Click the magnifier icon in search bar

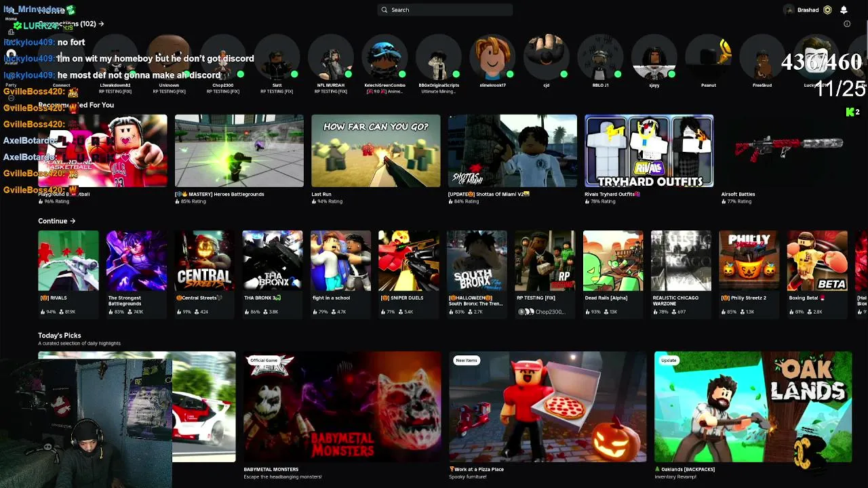[x=384, y=10]
